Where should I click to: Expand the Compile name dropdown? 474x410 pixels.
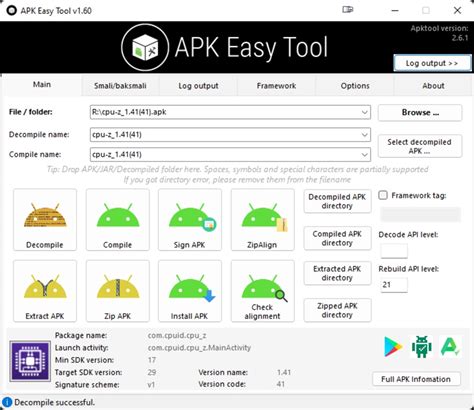click(x=365, y=155)
